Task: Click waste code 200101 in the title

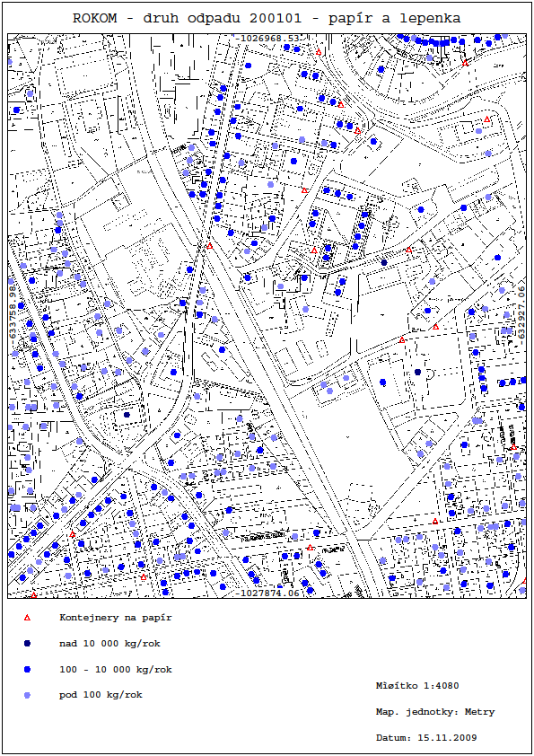Action: pyautogui.click(x=276, y=18)
